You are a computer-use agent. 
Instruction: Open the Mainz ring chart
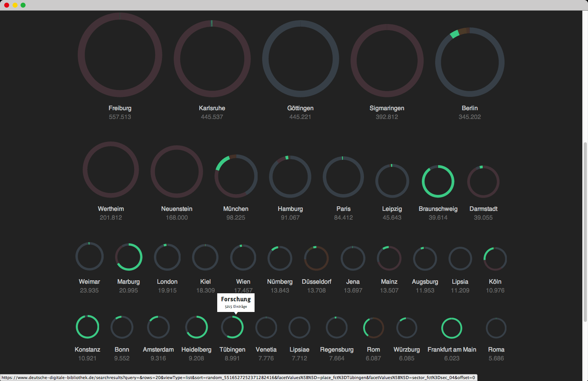coord(389,258)
